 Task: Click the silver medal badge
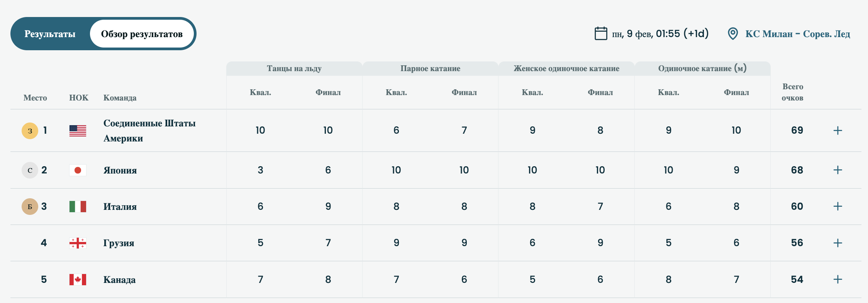[x=30, y=170]
